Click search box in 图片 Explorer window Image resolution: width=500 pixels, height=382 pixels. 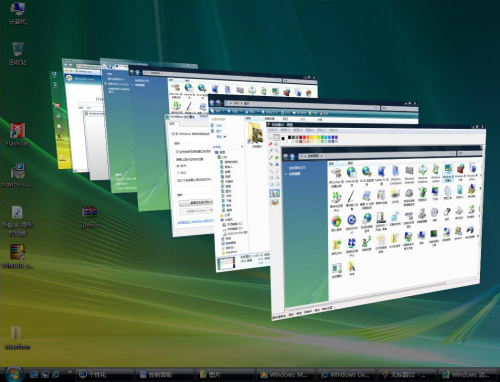pyautogui.click(x=399, y=108)
